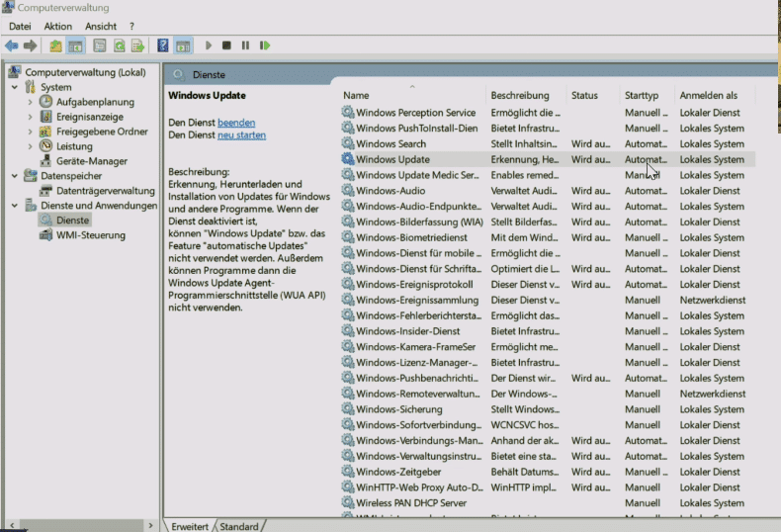Select the Windows Update service row
This screenshot has width=781, height=532.
pos(548,159)
